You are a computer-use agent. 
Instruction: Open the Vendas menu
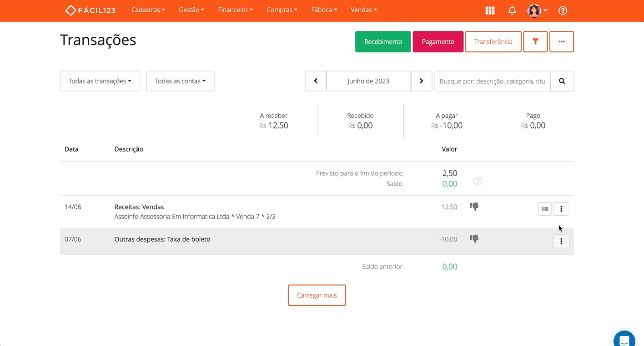coord(363,10)
